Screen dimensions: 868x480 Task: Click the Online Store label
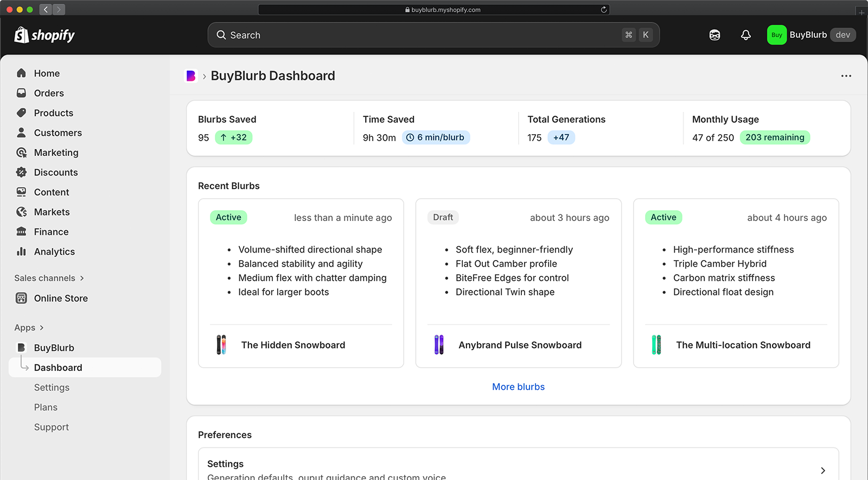(x=61, y=298)
